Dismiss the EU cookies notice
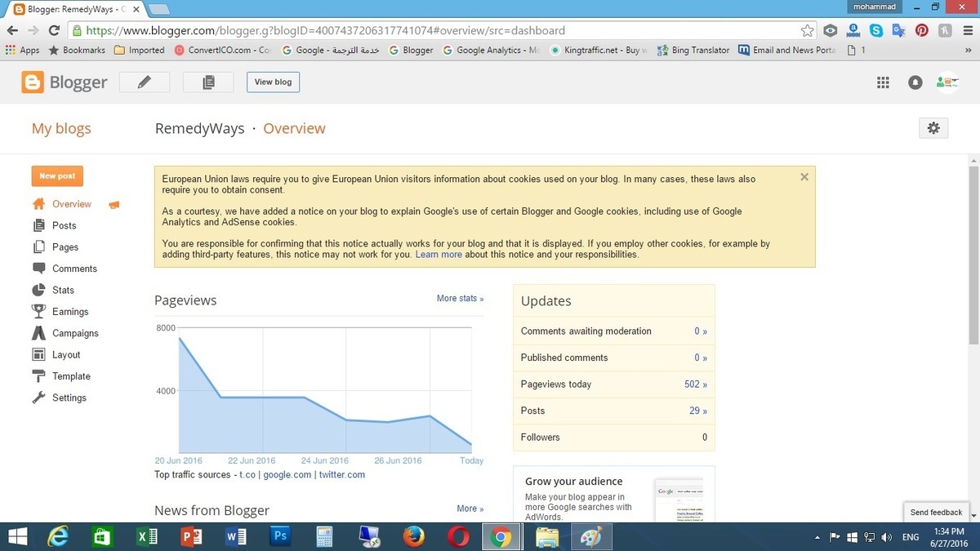The width and height of the screenshot is (980, 551). point(804,176)
